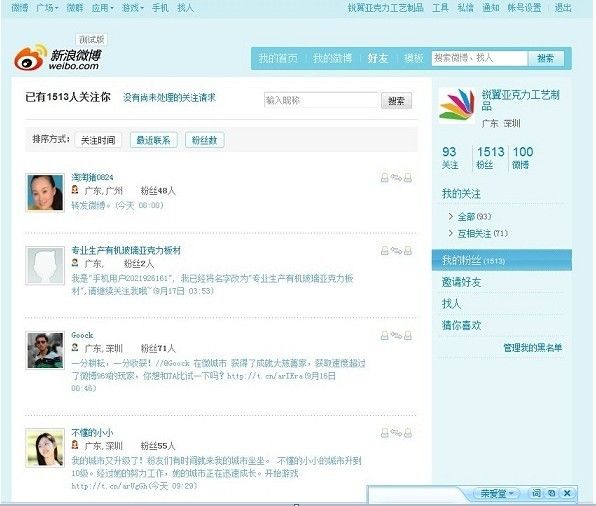The height and width of the screenshot is (506, 596).
Task: Click 退出 to log out
Action: pyautogui.click(x=563, y=8)
